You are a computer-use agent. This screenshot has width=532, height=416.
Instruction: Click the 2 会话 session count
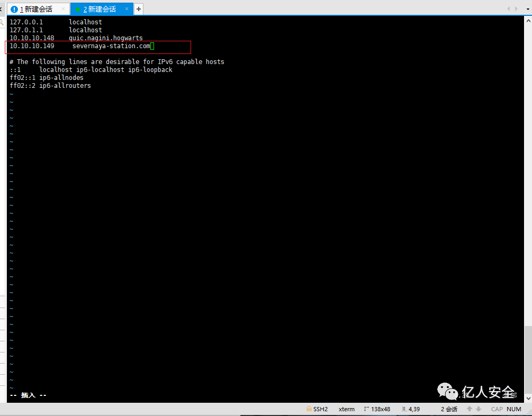coord(449,409)
